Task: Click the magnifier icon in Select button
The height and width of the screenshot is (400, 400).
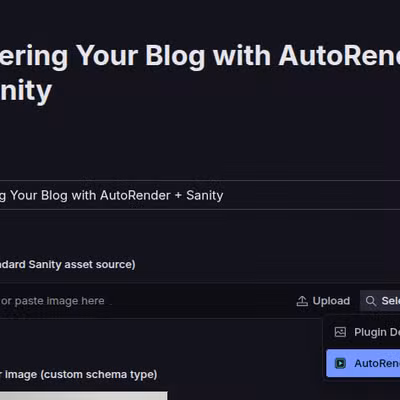Action: pyautogui.click(x=371, y=301)
